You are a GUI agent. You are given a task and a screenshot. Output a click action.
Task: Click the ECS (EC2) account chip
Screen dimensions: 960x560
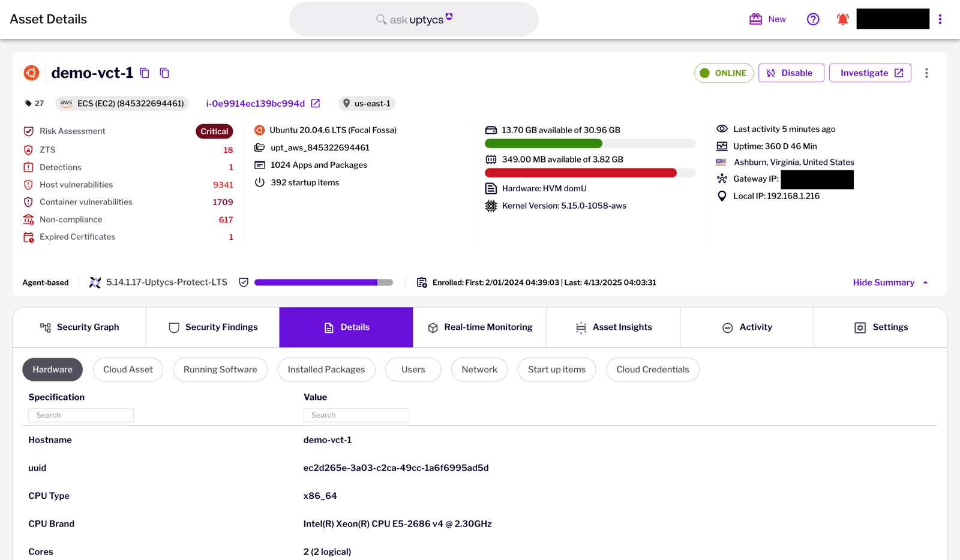[122, 104]
